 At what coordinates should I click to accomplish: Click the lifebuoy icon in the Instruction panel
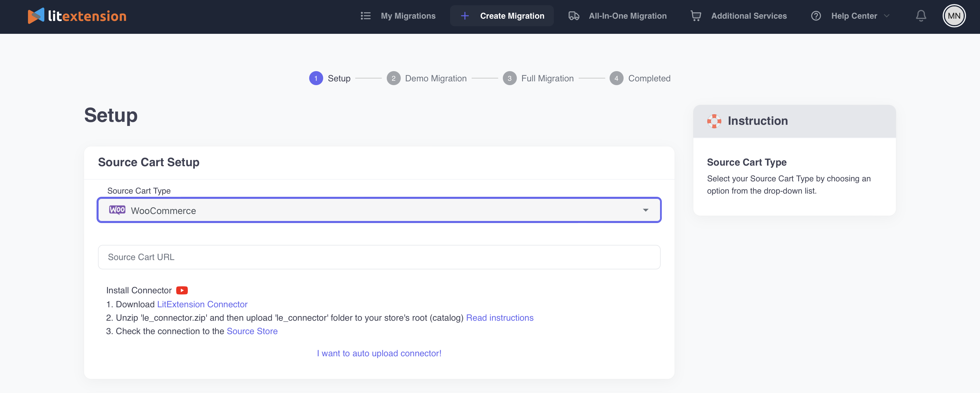[715, 121]
